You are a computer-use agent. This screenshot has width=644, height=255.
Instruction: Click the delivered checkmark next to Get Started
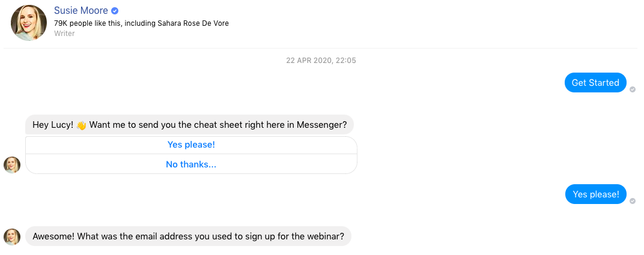pyautogui.click(x=633, y=89)
